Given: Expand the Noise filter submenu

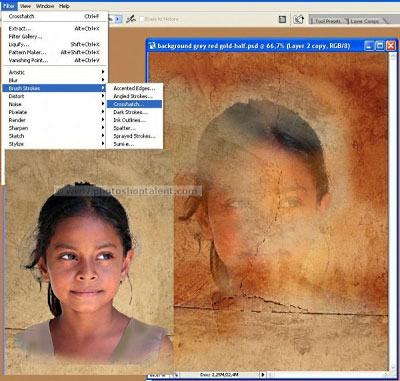Looking at the screenshot, I should coord(55,104).
